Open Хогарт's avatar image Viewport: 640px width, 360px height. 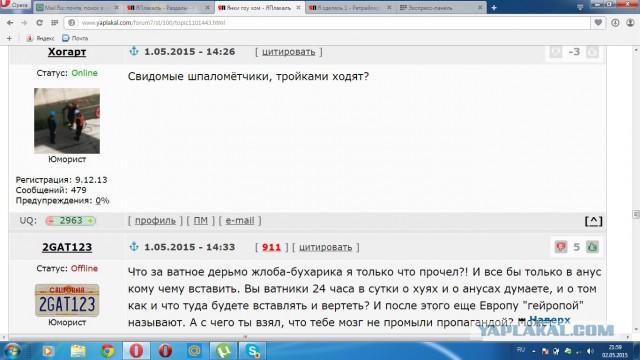(x=67, y=121)
